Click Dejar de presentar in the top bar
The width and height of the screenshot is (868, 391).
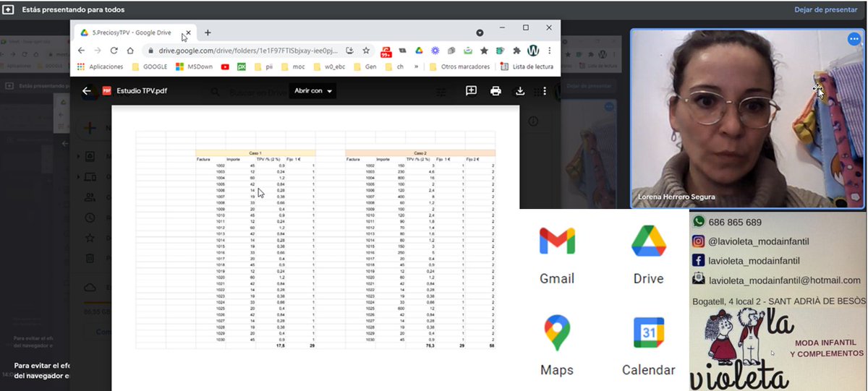826,9
